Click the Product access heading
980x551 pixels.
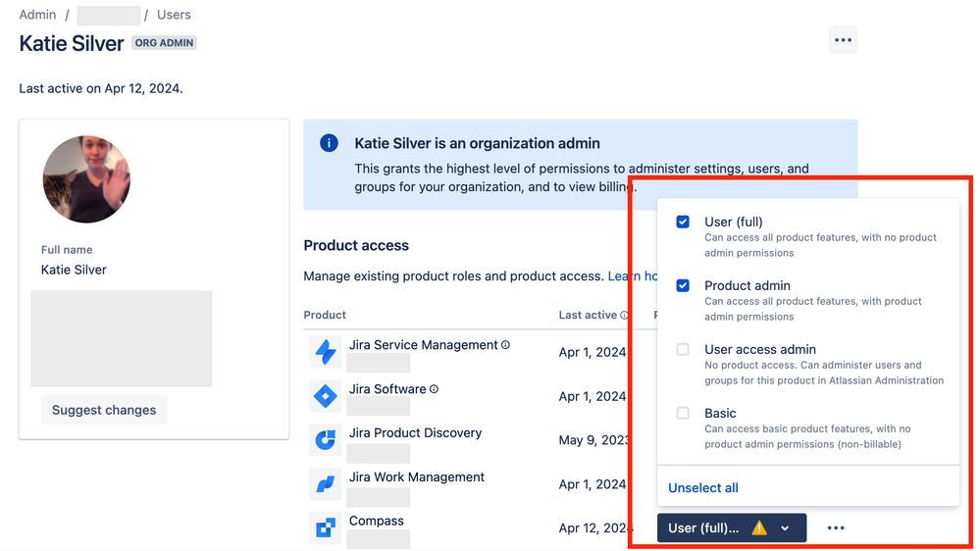point(356,245)
